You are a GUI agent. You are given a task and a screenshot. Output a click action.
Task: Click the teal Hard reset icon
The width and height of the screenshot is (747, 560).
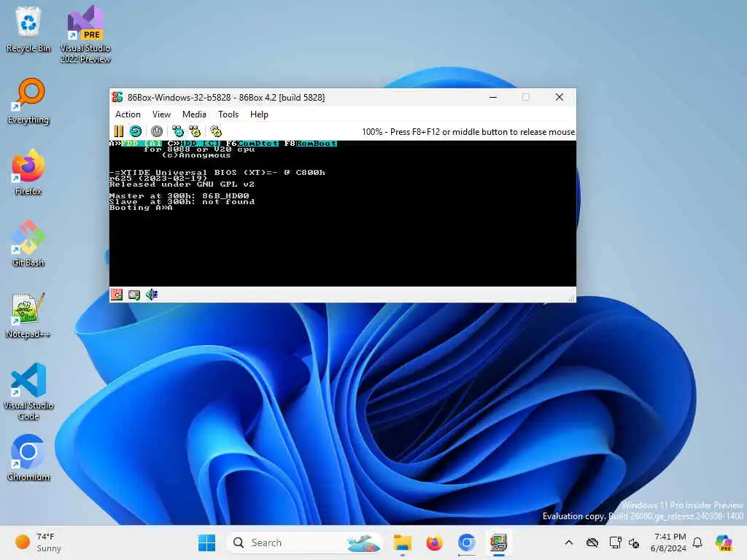(x=136, y=131)
